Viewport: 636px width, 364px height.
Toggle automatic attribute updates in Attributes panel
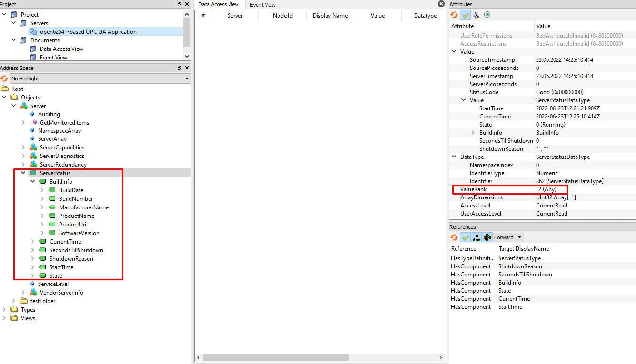[465, 15]
